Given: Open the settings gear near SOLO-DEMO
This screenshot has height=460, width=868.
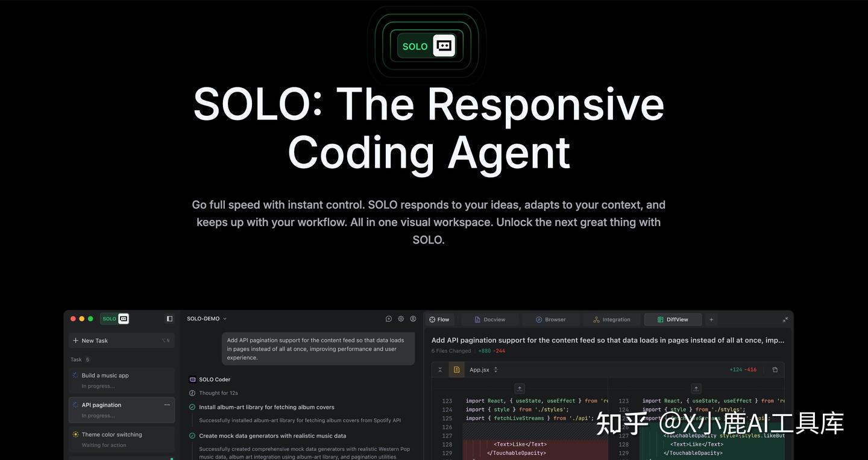Looking at the screenshot, I should pyautogui.click(x=401, y=318).
